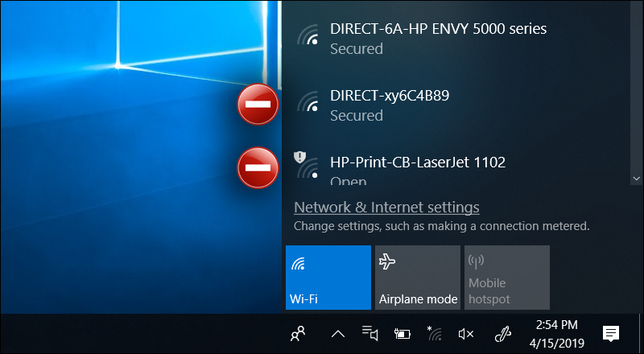Image resolution: width=644 pixels, height=354 pixels.
Task: Select the DIRECT-xy6C4B89 network
Action: tap(456, 105)
